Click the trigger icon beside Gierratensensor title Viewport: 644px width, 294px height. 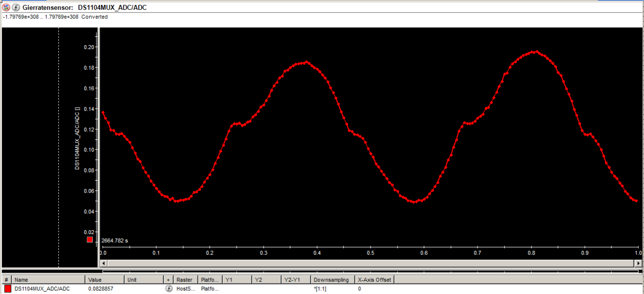pyautogui.click(x=16, y=7)
